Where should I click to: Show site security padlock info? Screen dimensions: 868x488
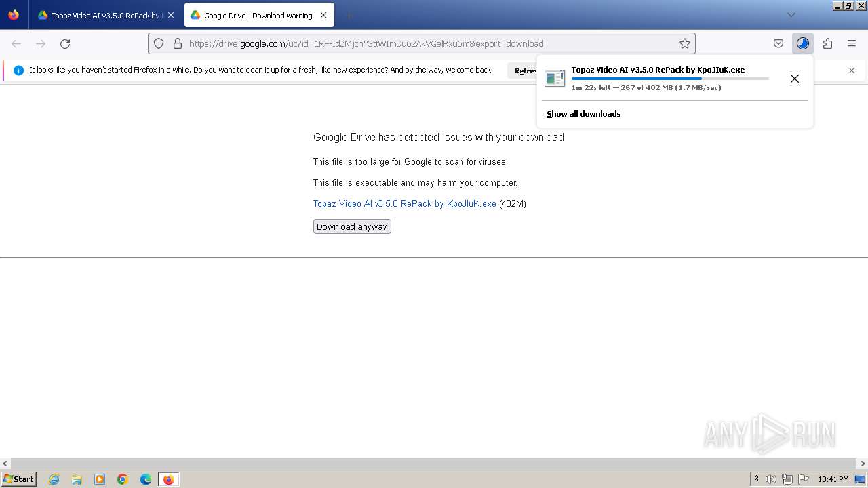178,43
